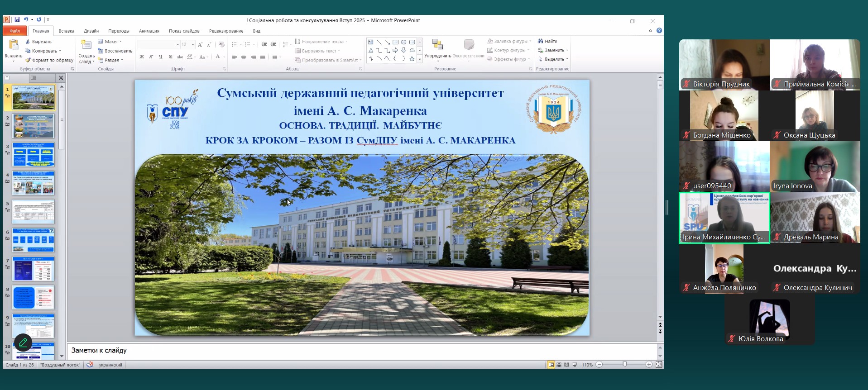
Task: Switch to the Рецензирование tab
Action: tap(226, 31)
